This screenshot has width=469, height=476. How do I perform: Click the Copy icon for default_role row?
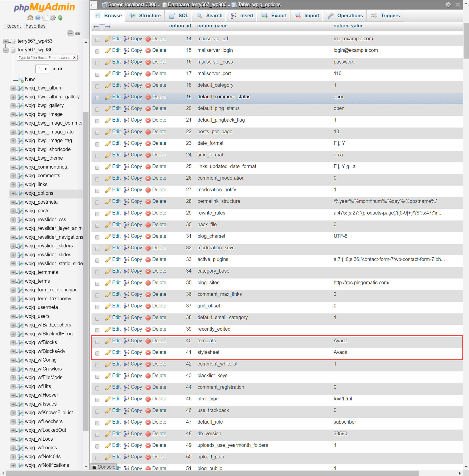pos(127,422)
